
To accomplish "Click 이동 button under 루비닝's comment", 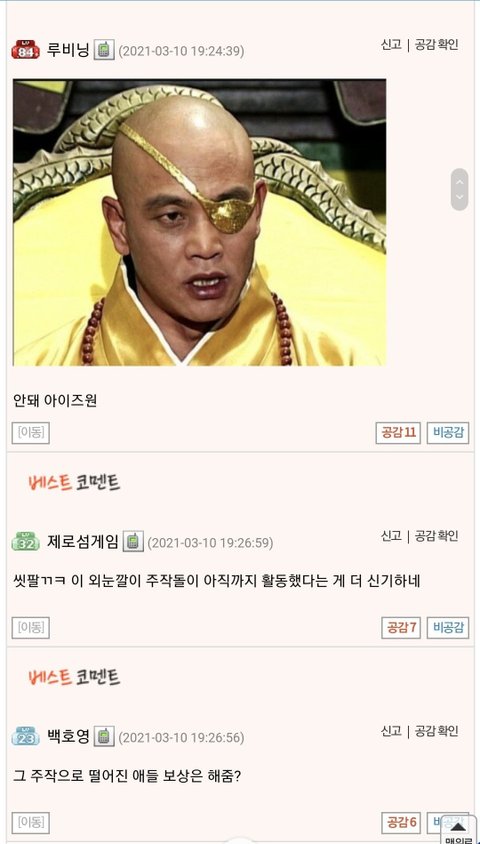I will (x=31, y=433).
